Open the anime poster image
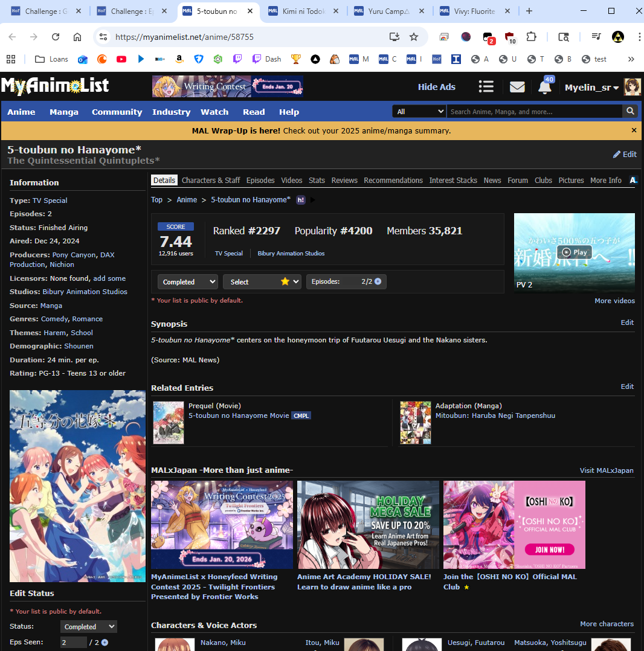The image size is (644, 651). 77,486
